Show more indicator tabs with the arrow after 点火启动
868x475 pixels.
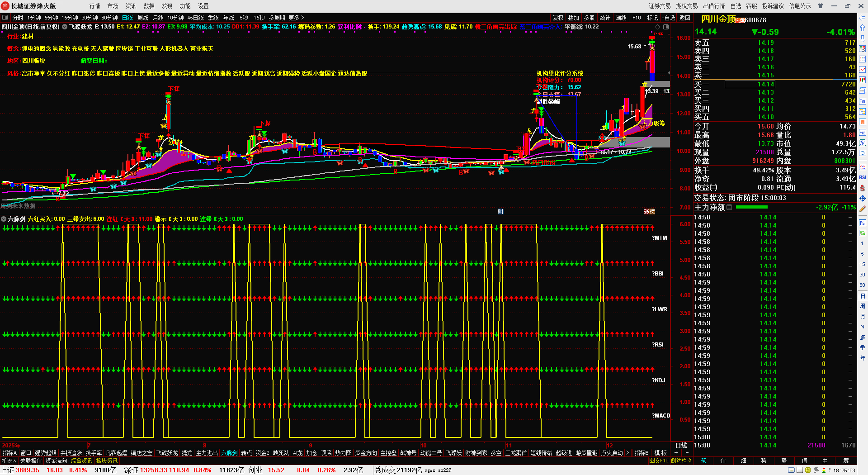(x=627, y=453)
